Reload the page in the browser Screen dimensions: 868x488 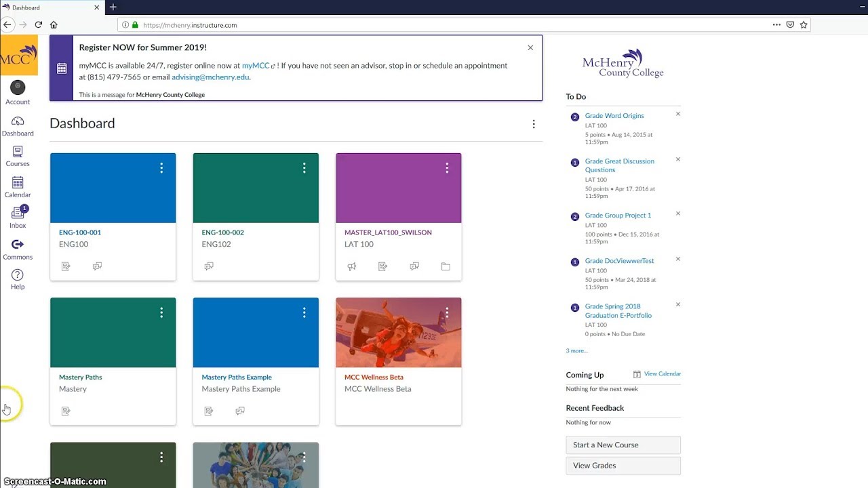click(x=39, y=24)
